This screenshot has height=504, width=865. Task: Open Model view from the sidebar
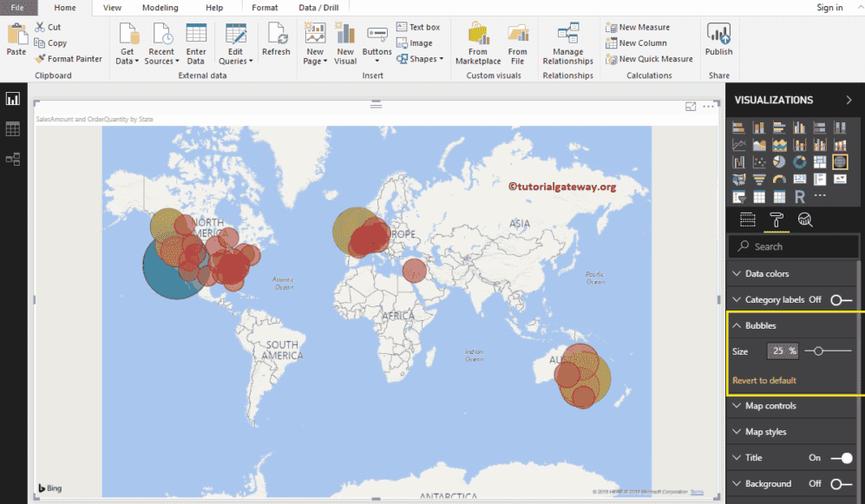(x=13, y=159)
